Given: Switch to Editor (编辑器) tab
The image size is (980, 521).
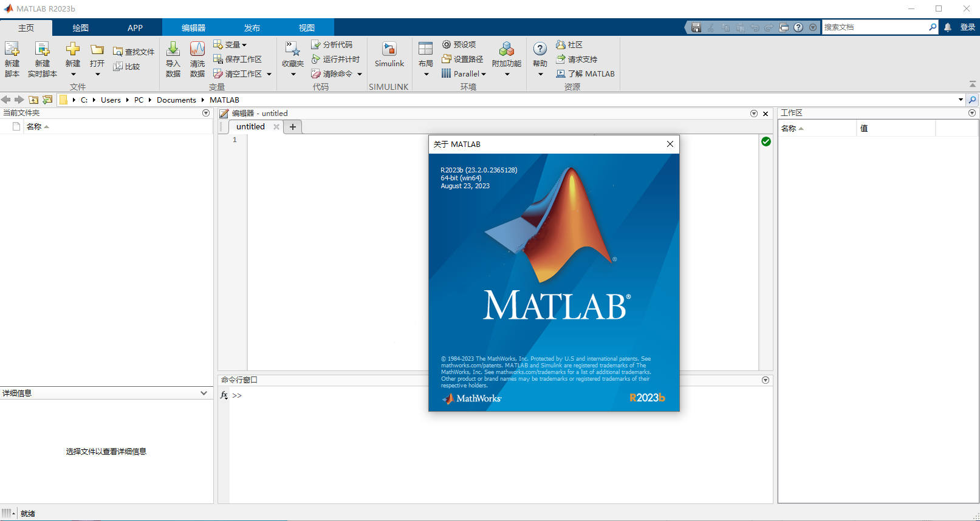Looking at the screenshot, I should pos(193,28).
